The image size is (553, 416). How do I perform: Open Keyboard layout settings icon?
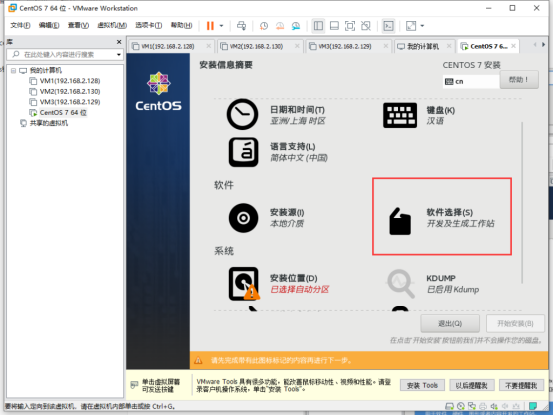coord(400,115)
